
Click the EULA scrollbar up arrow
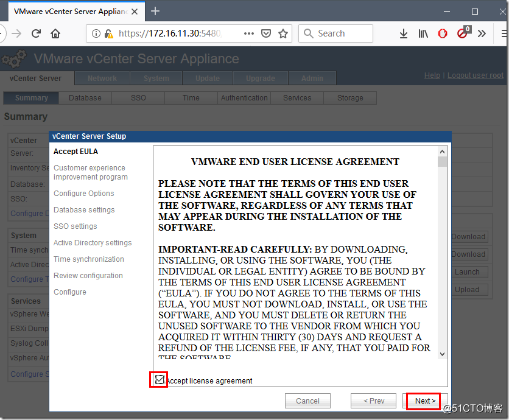442,152
